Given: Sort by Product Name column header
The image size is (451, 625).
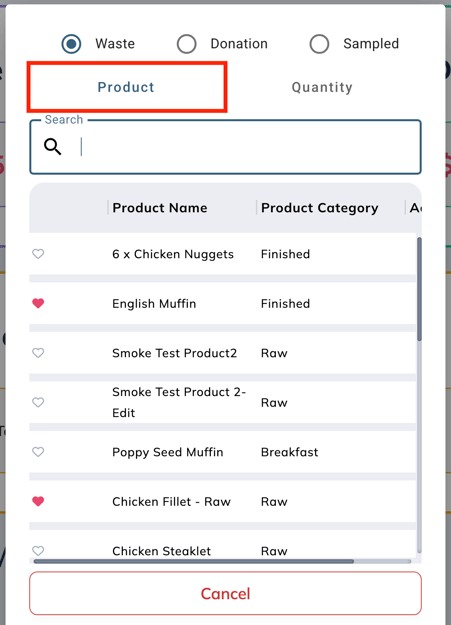Looking at the screenshot, I should [160, 208].
